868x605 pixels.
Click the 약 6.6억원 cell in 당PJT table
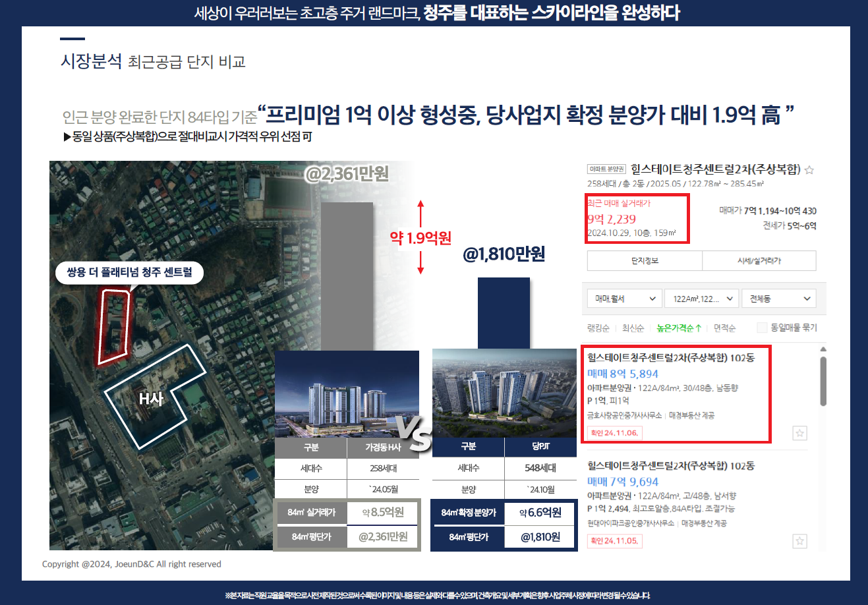pyautogui.click(x=540, y=512)
